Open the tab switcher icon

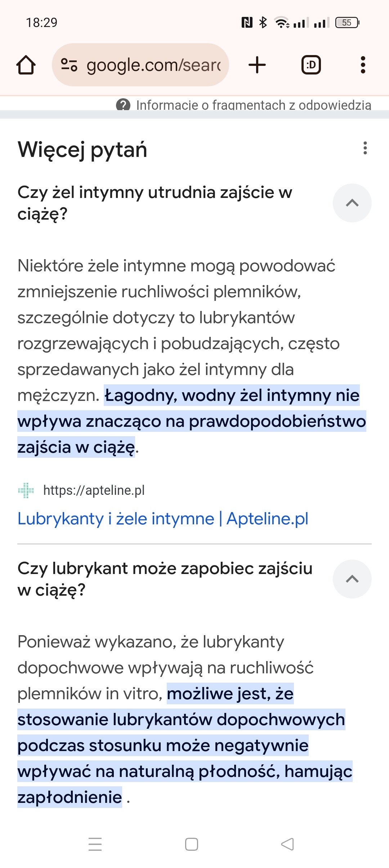pyautogui.click(x=311, y=65)
